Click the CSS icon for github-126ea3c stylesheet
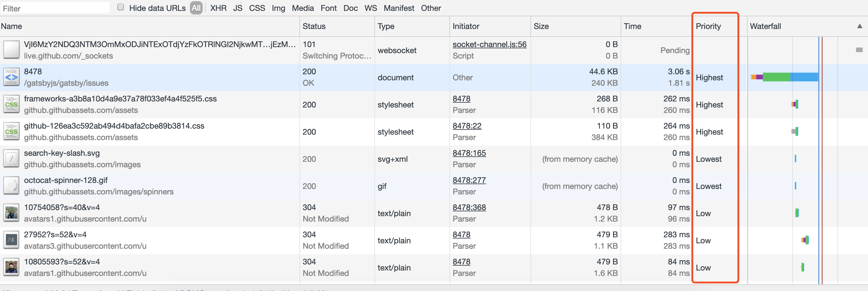 coord(11,132)
